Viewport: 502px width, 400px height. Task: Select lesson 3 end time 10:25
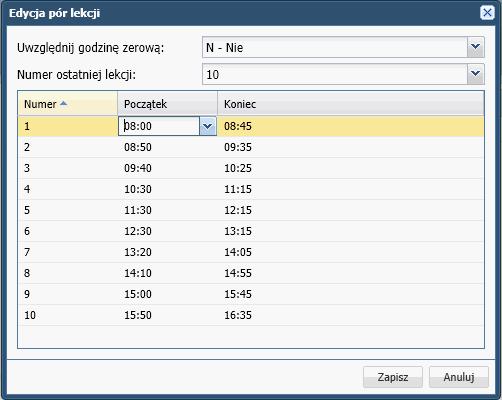tap(238, 168)
